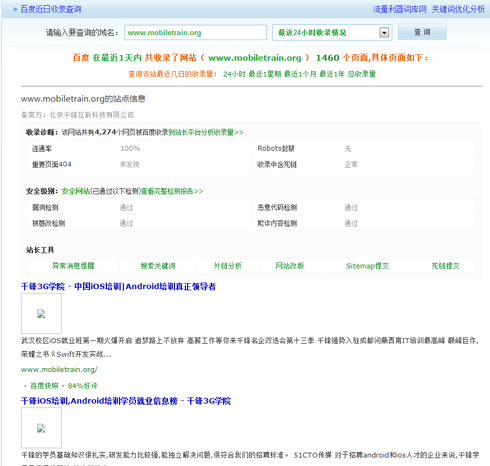Click the 重要页面404 label
Image resolution: width=490 pixels, height=466 pixels.
(x=52, y=164)
